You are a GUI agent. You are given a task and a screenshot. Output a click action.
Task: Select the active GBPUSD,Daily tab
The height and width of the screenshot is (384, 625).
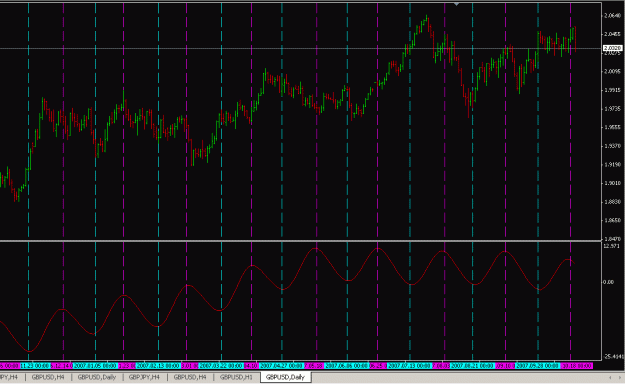pyautogui.click(x=285, y=377)
